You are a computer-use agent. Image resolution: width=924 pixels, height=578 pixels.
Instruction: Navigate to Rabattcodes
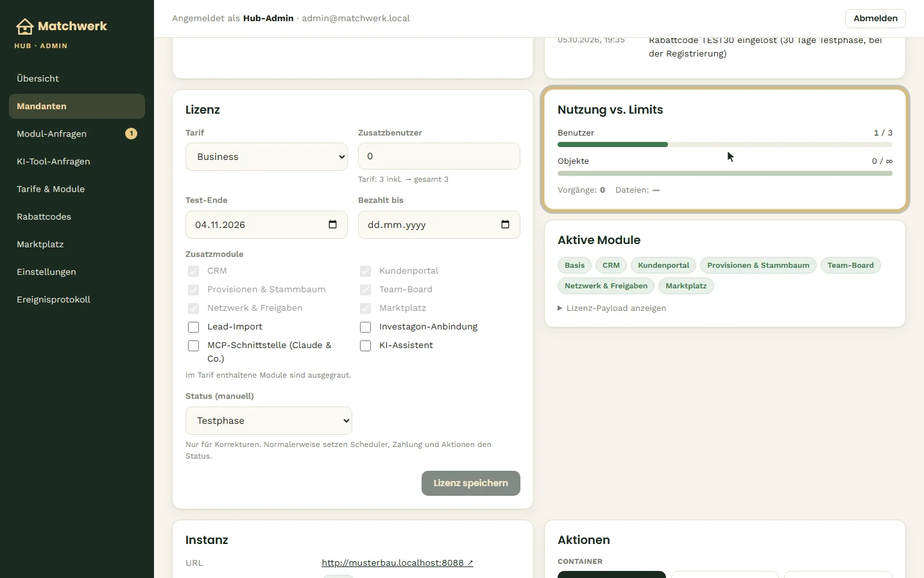click(77, 216)
